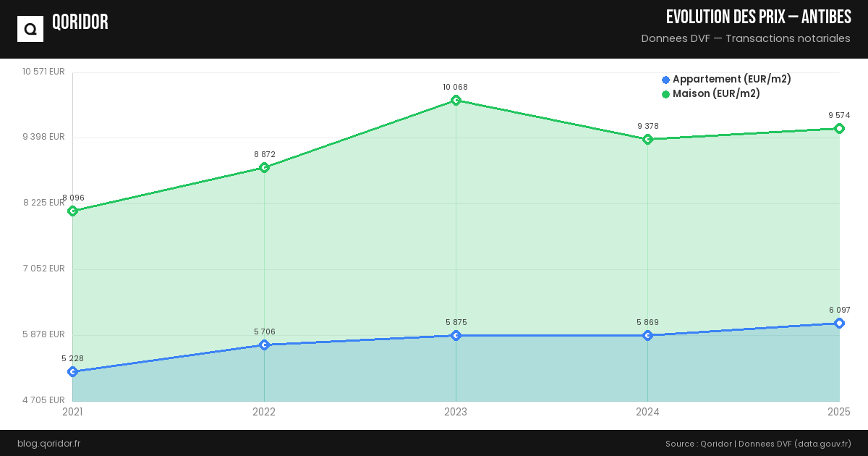
Task: Click the Evolution des prix Antibes title
Action: (758, 17)
